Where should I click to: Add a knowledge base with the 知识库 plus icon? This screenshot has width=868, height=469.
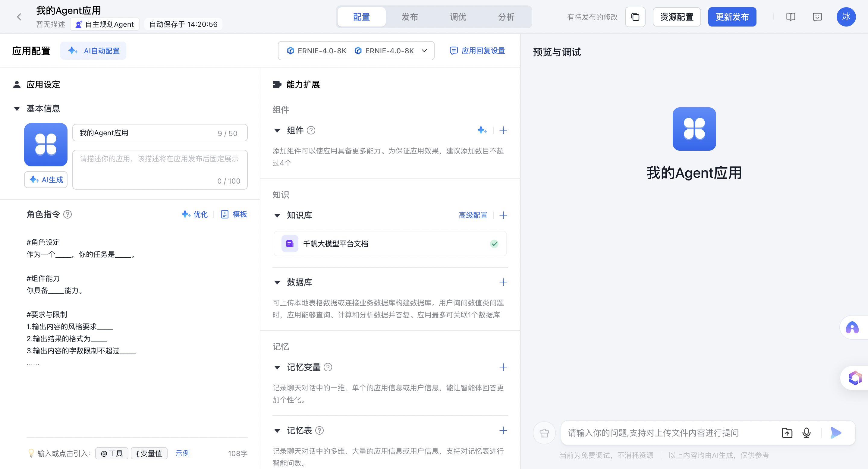click(x=503, y=215)
